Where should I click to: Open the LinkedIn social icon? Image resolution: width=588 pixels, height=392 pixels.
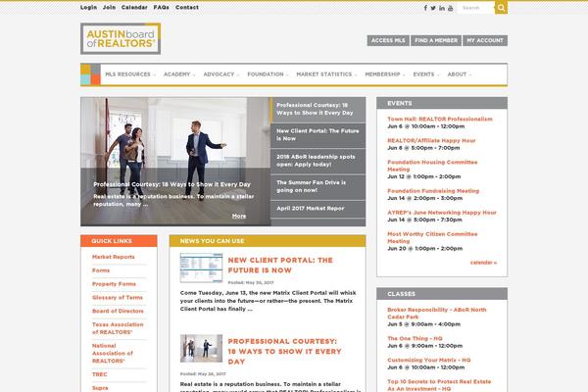click(442, 7)
